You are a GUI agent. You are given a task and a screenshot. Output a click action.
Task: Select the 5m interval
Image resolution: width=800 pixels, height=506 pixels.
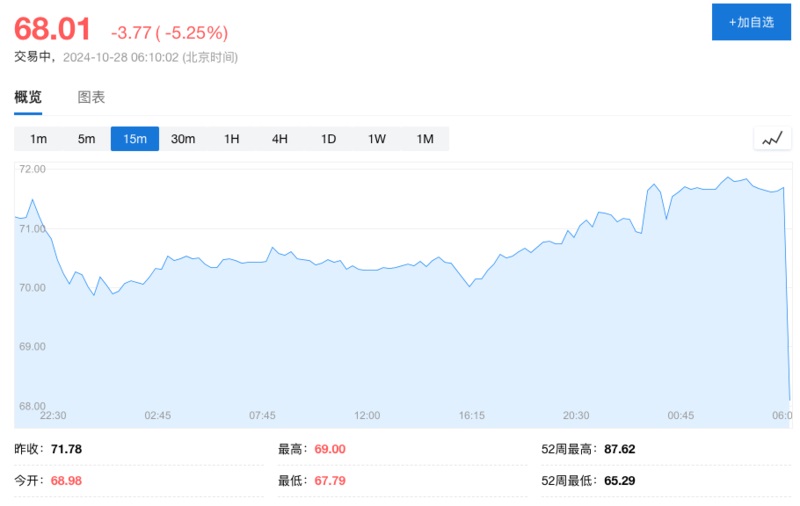pos(87,139)
